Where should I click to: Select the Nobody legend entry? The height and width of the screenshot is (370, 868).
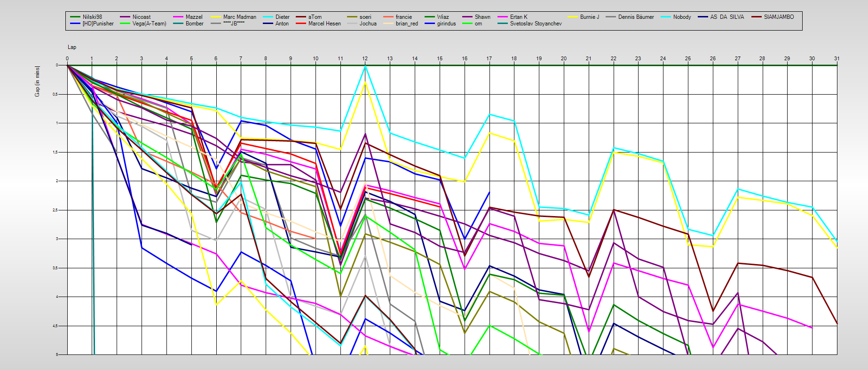(681, 17)
